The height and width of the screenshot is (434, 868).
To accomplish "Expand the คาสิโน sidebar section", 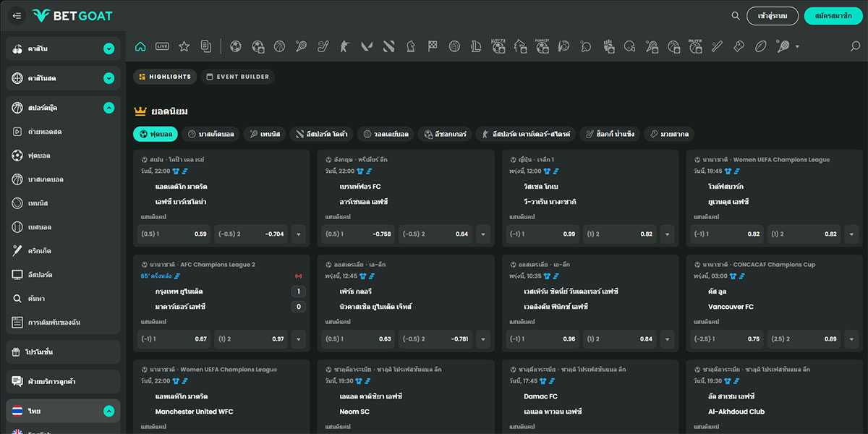I will 109,49.
